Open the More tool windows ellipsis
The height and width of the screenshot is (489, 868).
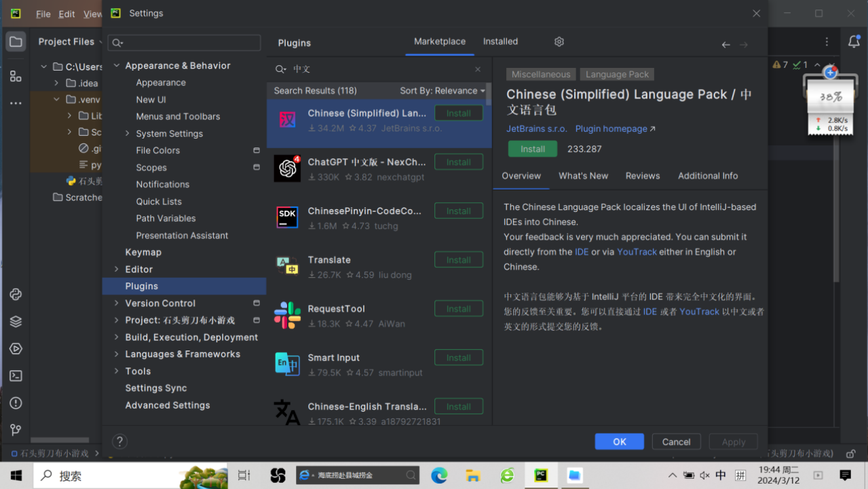coord(16,103)
